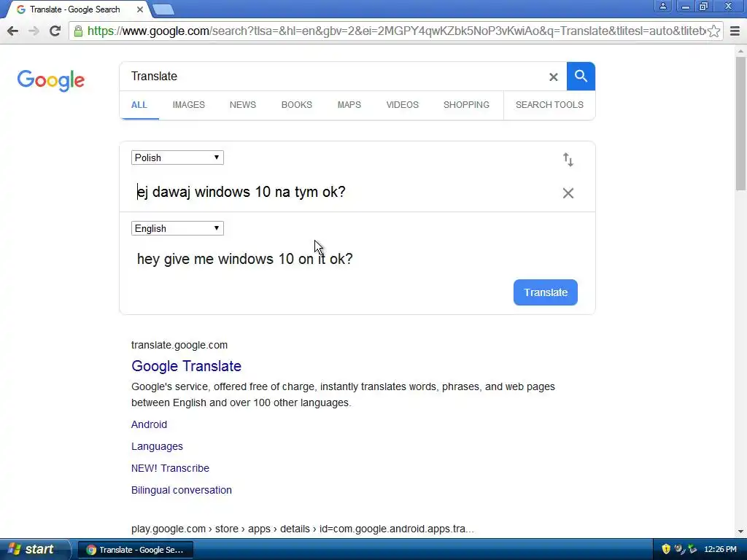Clear the search box with X
This screenshot has height=560, width=747.
pos(553,77)
